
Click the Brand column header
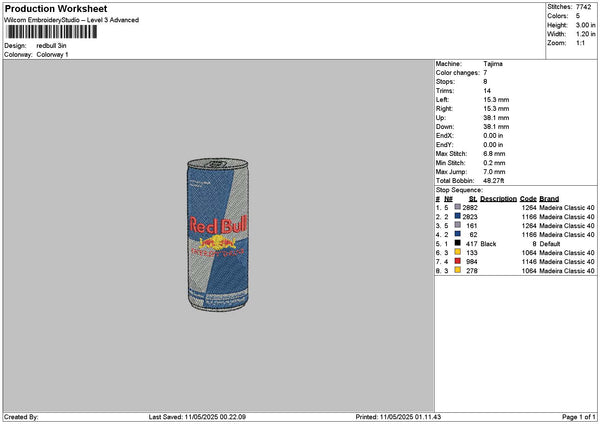coord(549,199)
